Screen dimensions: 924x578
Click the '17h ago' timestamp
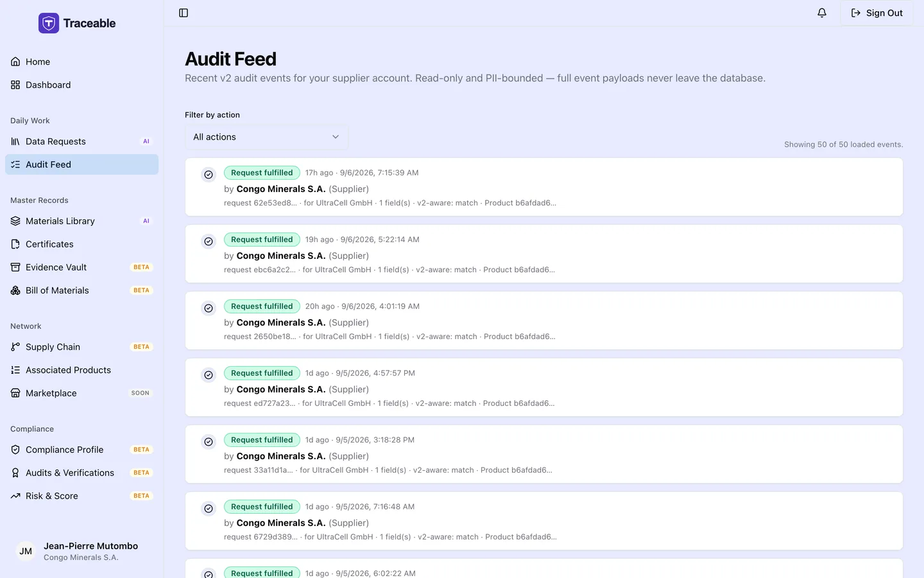tap(319, 173)
